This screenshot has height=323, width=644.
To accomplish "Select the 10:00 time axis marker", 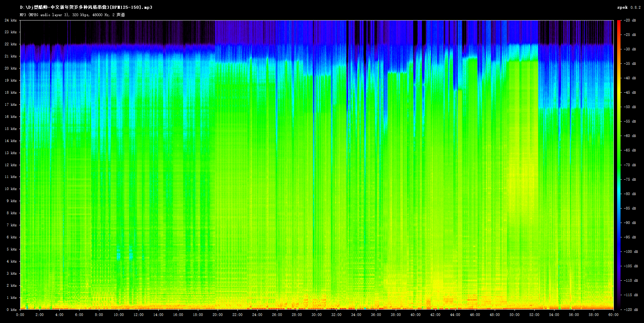I will (x=119, y=315).
